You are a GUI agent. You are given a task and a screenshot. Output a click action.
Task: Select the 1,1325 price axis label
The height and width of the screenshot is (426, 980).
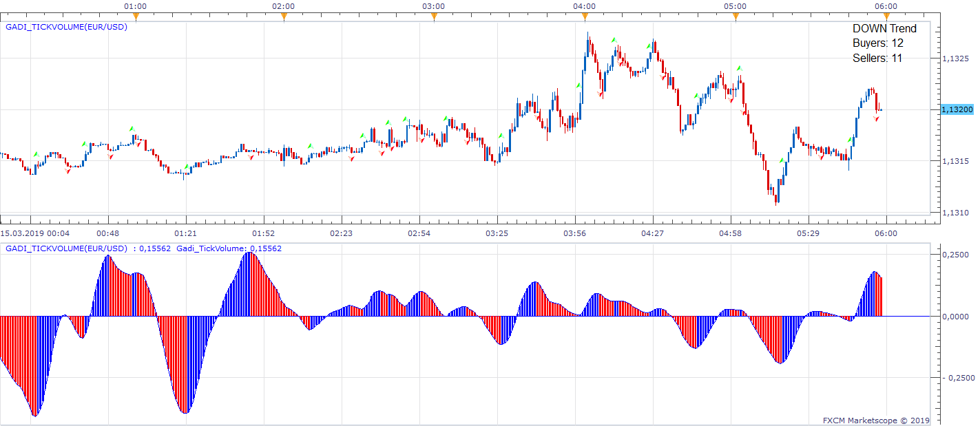click(x=955, y=58)
